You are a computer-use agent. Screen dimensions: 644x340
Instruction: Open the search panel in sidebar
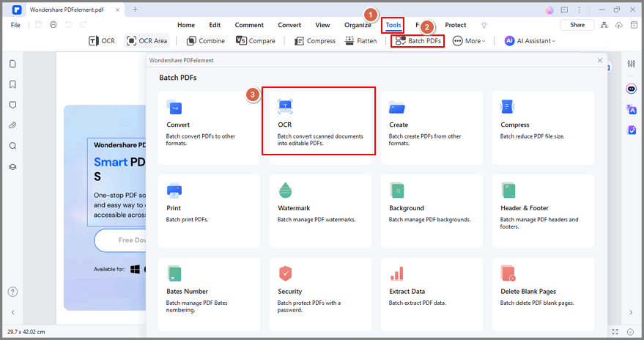(x=12, y=146)
